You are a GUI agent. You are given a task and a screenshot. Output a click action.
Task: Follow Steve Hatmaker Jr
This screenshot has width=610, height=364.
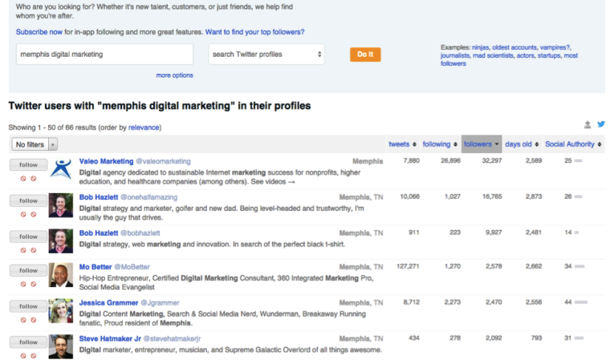(x=28, y=342)
